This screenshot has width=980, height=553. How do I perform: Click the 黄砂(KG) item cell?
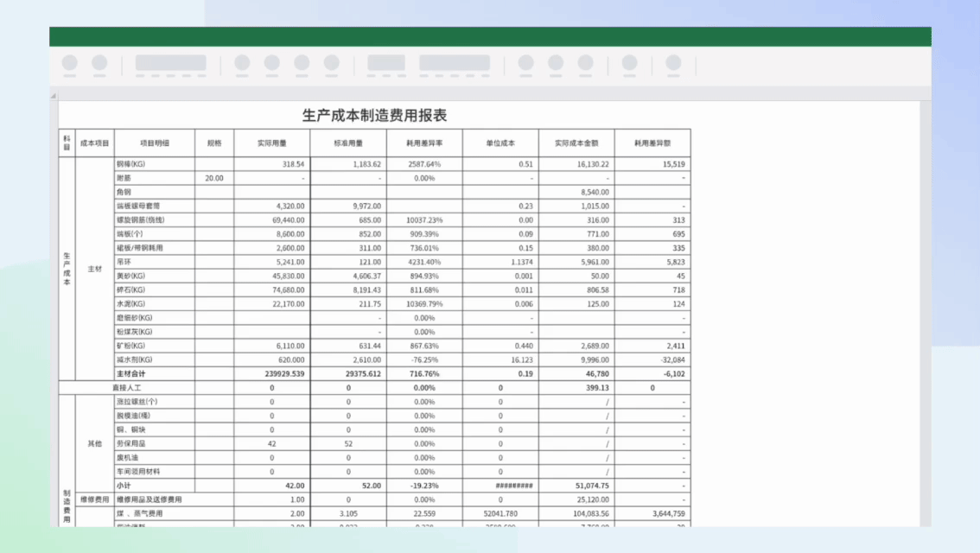pyautogui.click(x=155, y=276)
